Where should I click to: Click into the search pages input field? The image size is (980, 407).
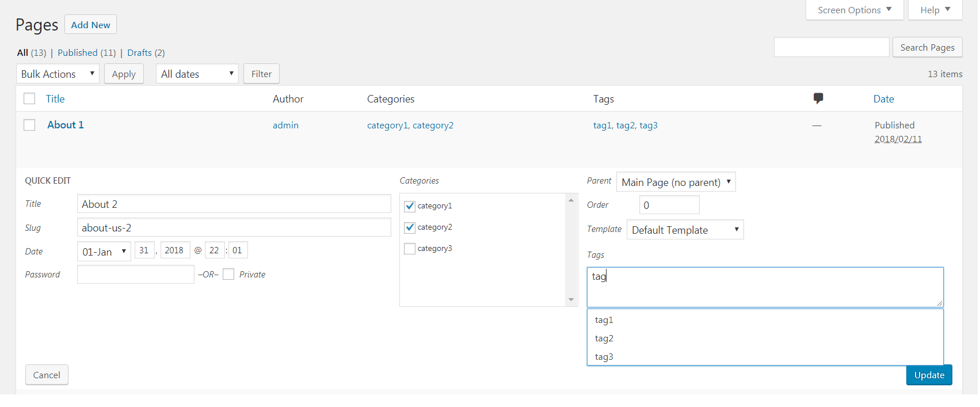click(x=832, y=47)
